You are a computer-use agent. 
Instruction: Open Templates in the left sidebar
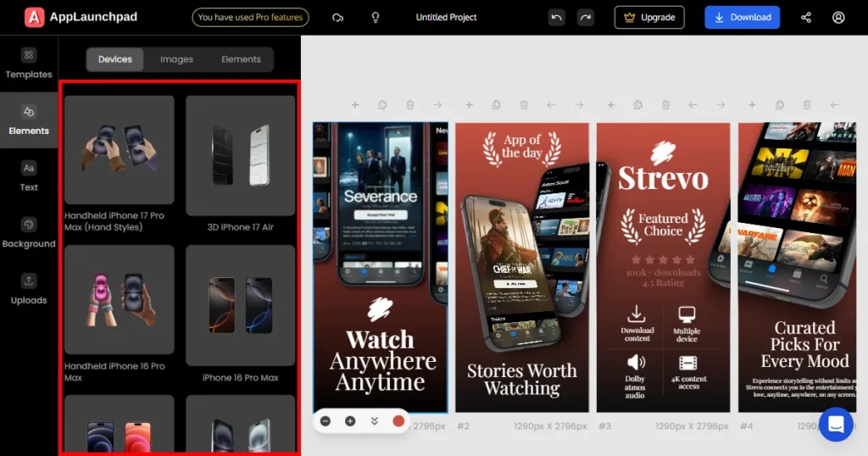tap(29, 64)
